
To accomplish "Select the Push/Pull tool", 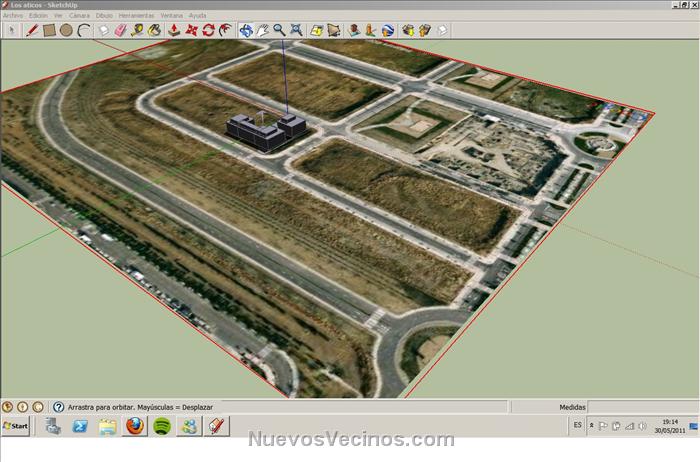I will pyautogui.click(x=174, y=30).
